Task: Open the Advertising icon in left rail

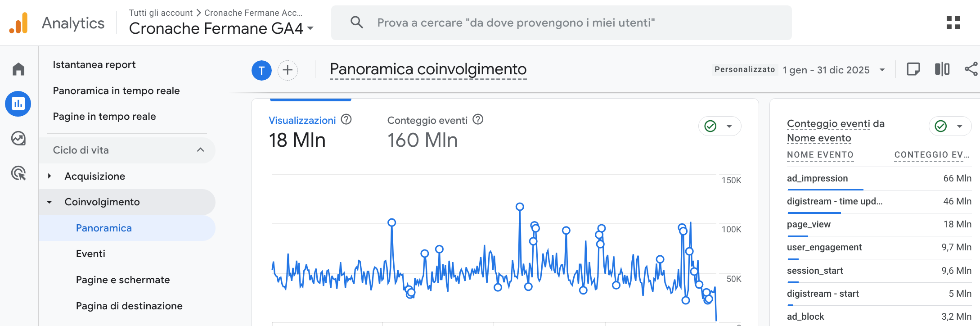Action: (18, 173)
